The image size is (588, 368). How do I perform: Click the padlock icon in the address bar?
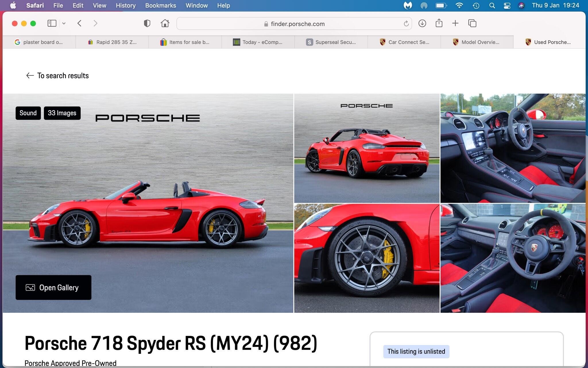(266, 24)
